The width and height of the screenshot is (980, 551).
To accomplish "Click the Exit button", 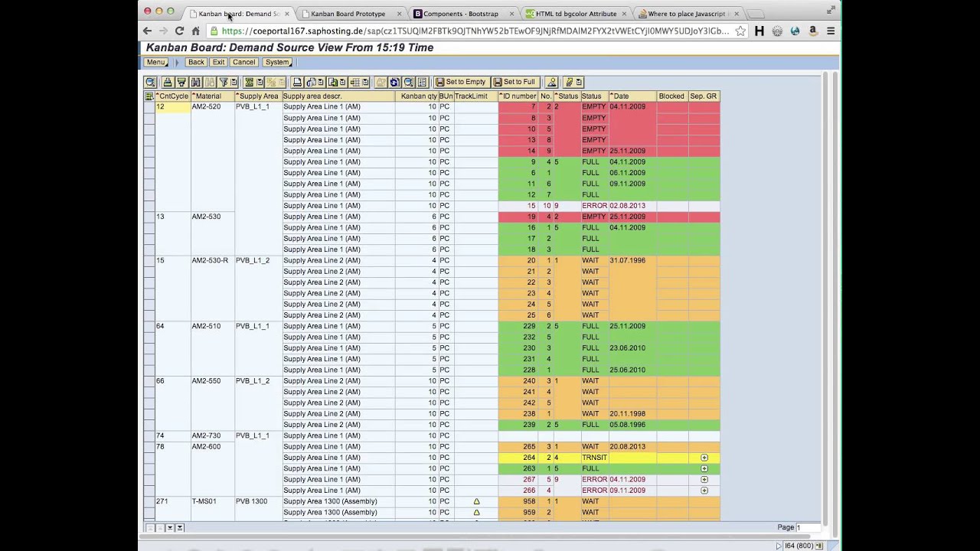I will point(218,62).
